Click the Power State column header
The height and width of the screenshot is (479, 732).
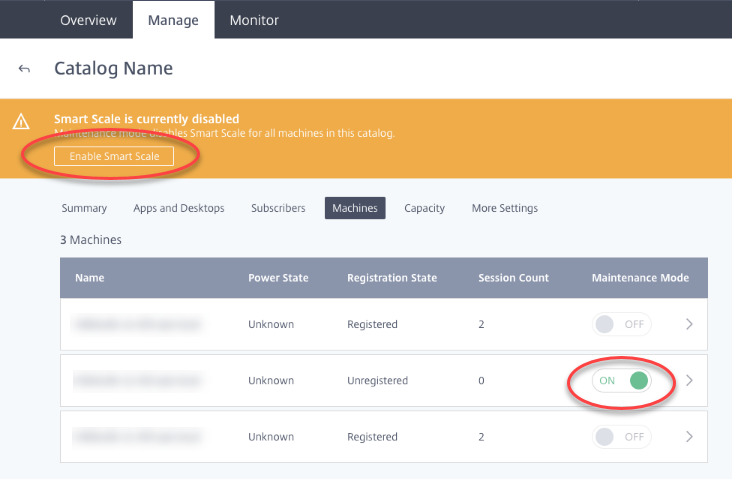(x=278, y=278)
